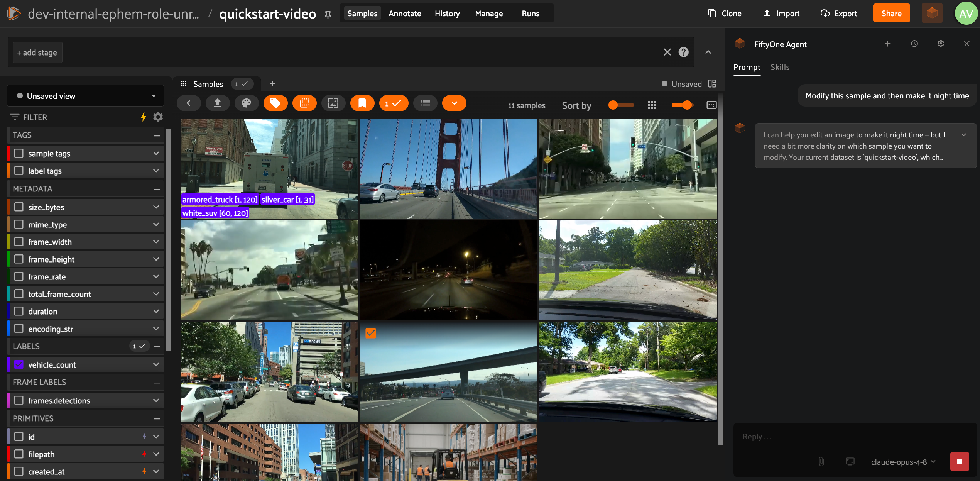This screenshot has height=481, width=980.
Task: Open display options icon right of toolbar
Action: tap(712, 105)
